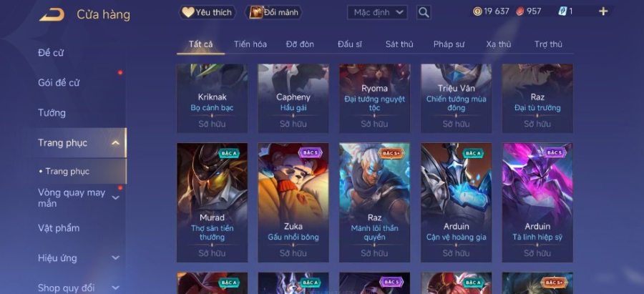Click the gold coin balance icon
Screen dimensions: 644x294
(477, 11)
